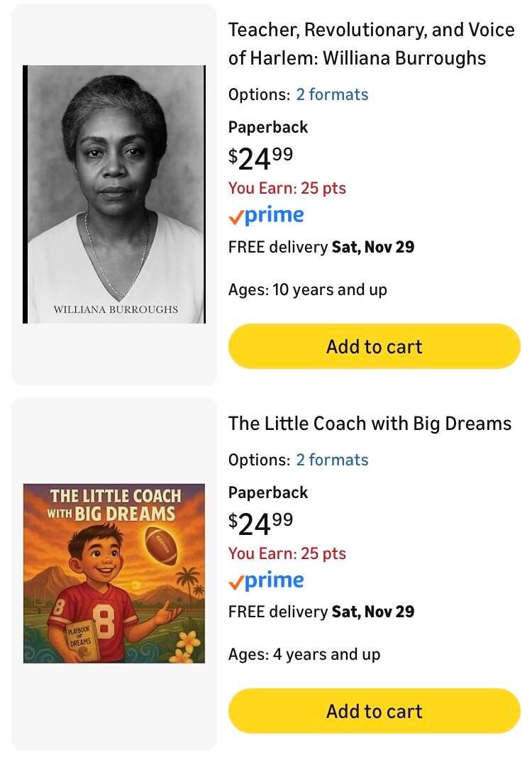532x762 pixels.
Task: Click "You Earn: 25 pts" on the Burroughs listing
Action: point(287,188)
